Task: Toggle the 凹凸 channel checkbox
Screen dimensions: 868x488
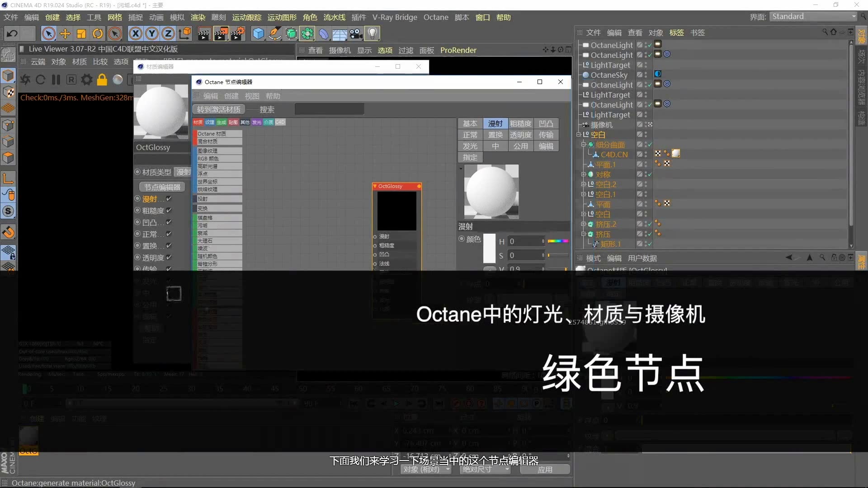Action: point(169,222)
